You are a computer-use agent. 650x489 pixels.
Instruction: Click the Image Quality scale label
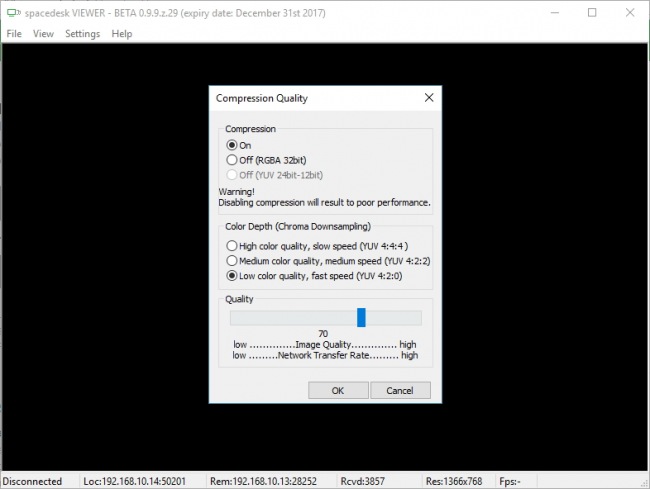tap(325, 344)
